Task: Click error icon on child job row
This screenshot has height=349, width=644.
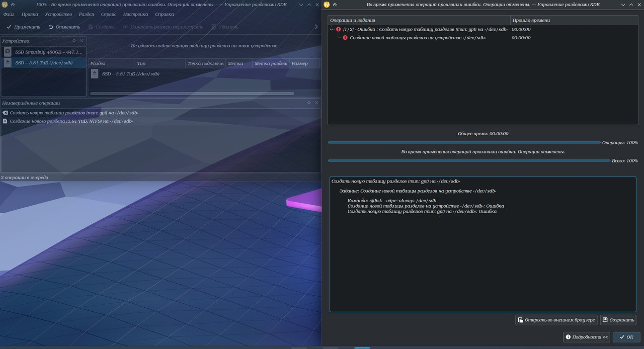Action: pos(345,38)
